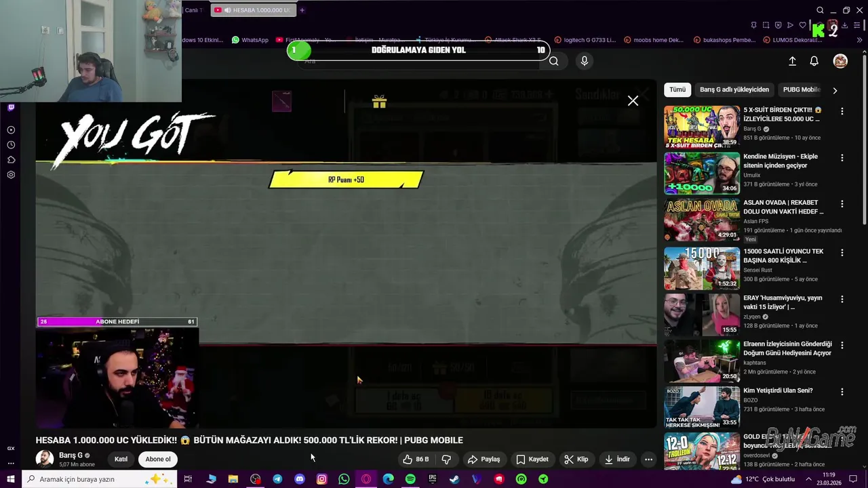Create a clip with the Klip button
The height and width of the screenshot is (488, 868).
(x=576, y=459)
